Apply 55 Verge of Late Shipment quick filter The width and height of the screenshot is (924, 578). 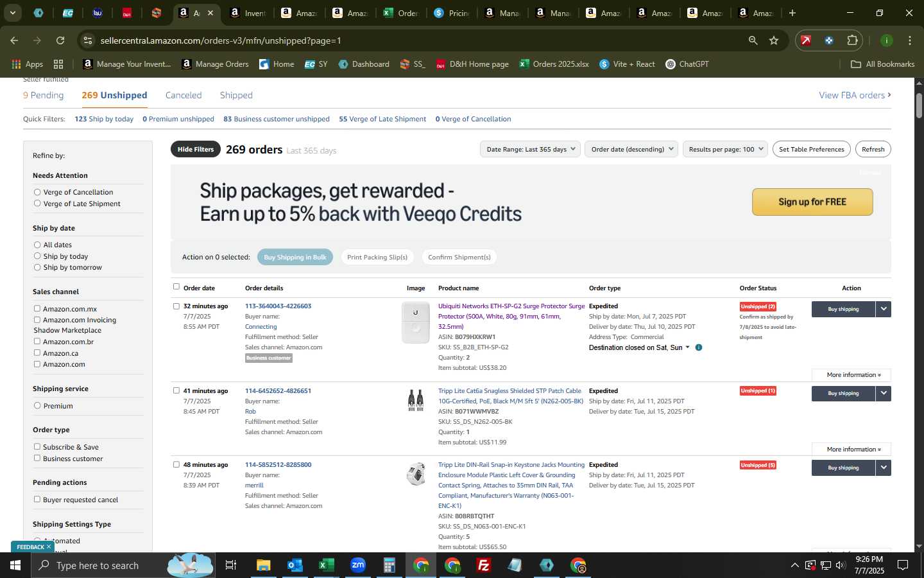(x=382, y=119)
